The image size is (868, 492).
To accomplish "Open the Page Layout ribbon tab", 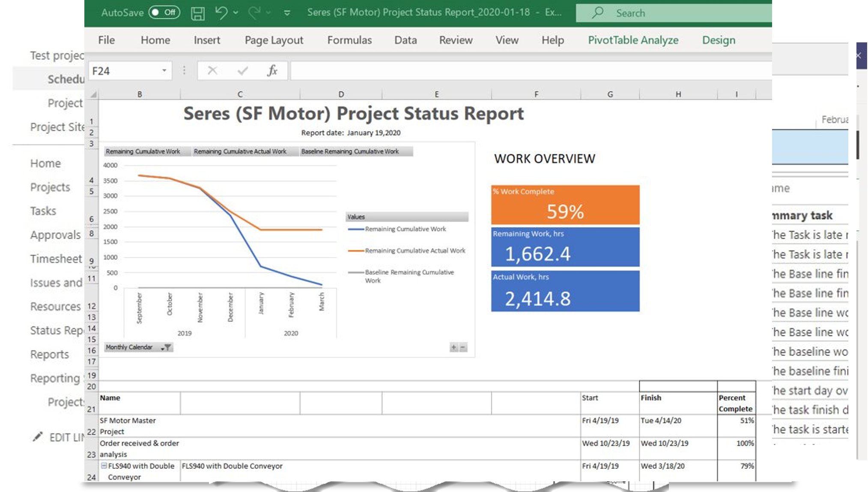I will click(274, 40).
